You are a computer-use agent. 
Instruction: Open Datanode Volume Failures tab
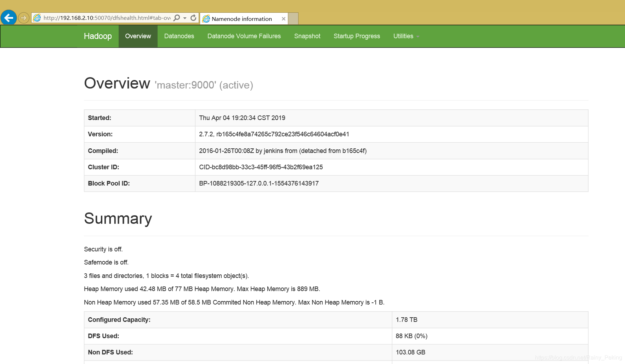244,36
